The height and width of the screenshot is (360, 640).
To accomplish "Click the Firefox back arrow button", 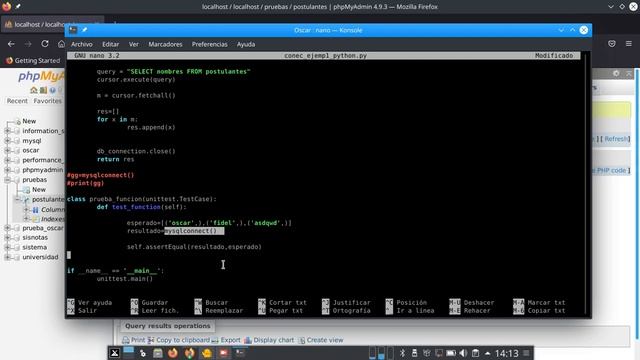I will (x=11, y=44).
